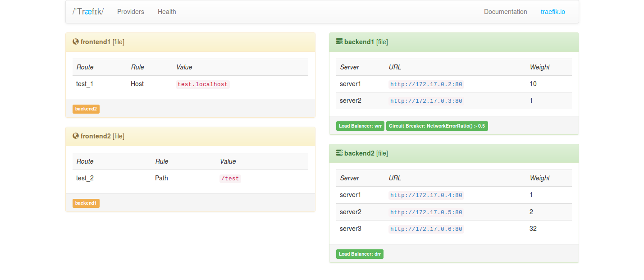The width and height of the screenshot is (644, 280).
Task: Expand the [file] label beside backend2
Action: point(382,153)
